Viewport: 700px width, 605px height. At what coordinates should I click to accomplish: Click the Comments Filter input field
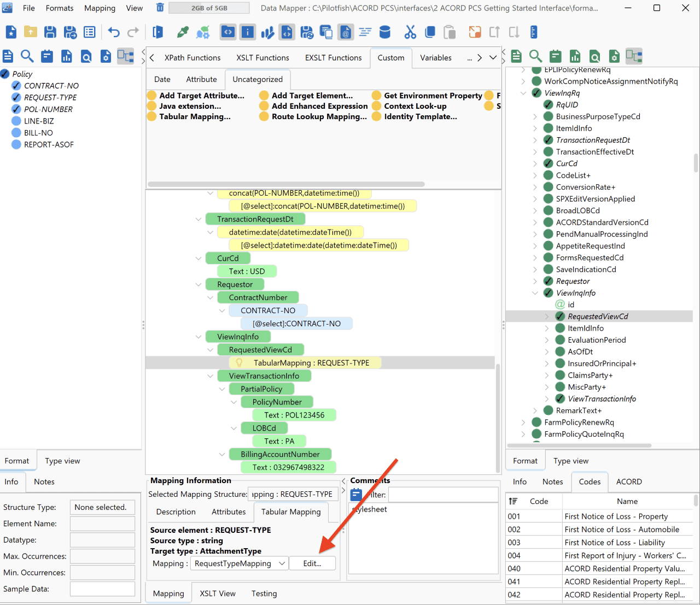(443, 495)
